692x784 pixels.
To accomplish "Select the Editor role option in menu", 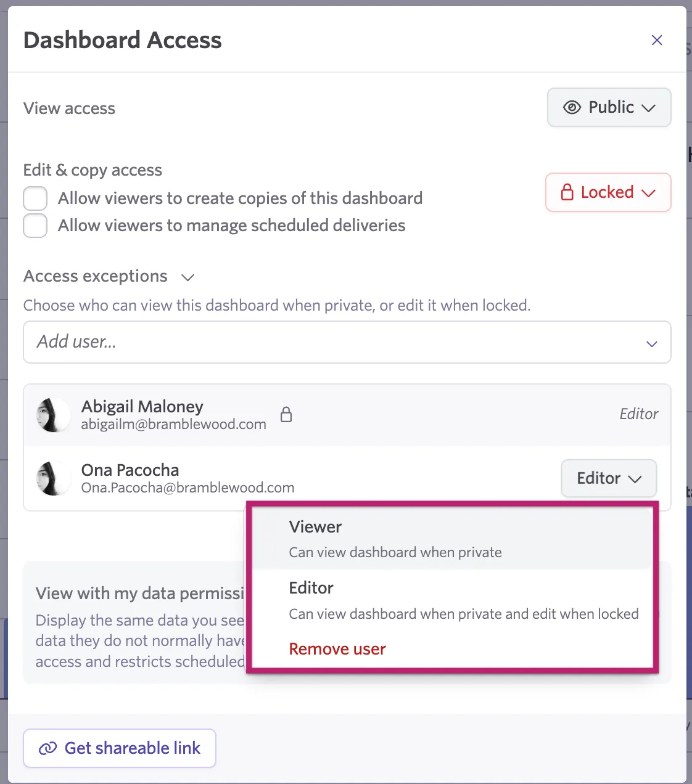I will coord(452,600).
